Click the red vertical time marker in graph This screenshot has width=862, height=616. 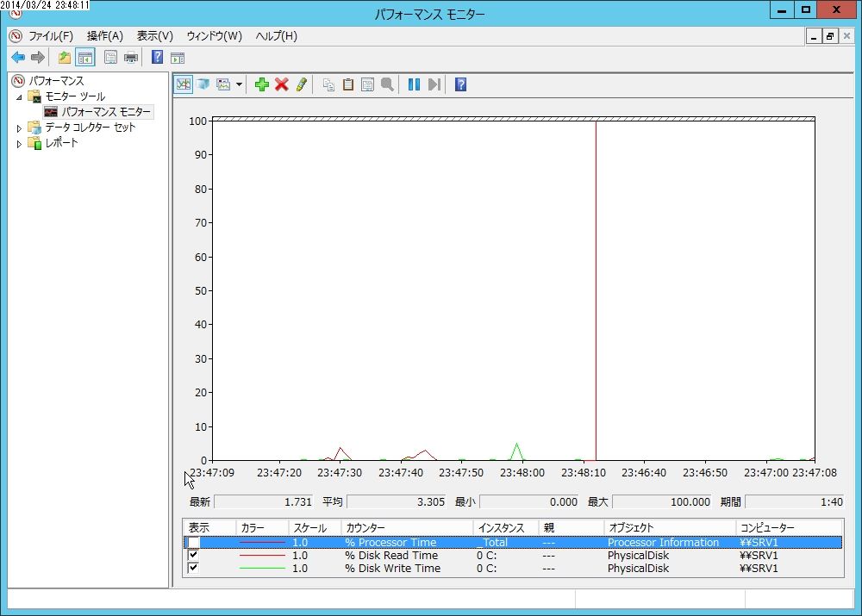point(596,290)
